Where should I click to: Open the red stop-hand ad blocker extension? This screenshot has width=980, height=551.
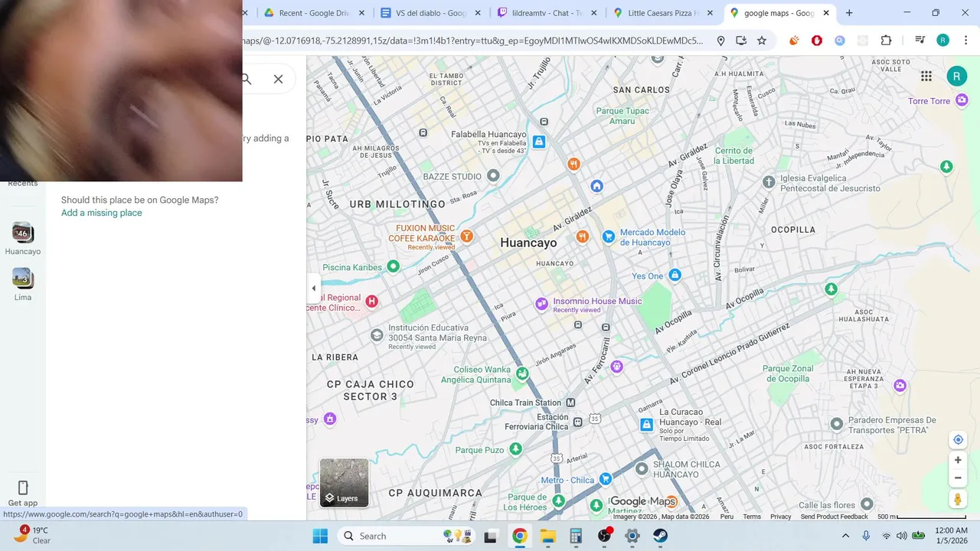pos(817,41)
